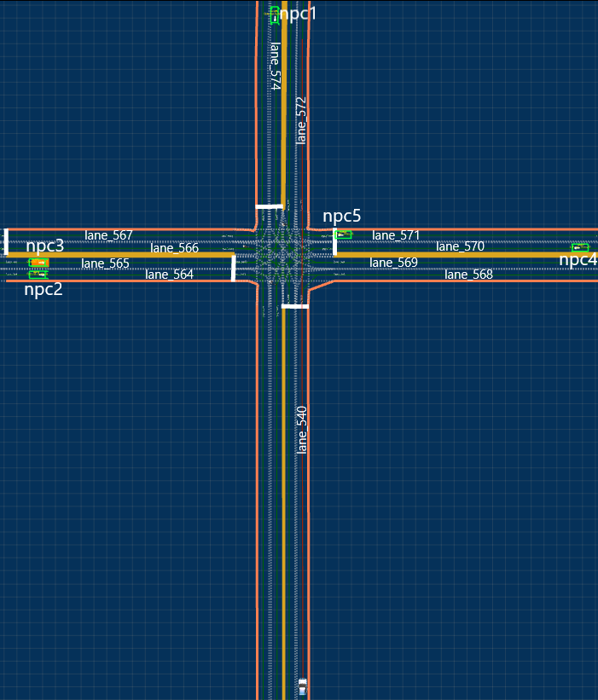Select the lane_564 label

pos(169,275)
